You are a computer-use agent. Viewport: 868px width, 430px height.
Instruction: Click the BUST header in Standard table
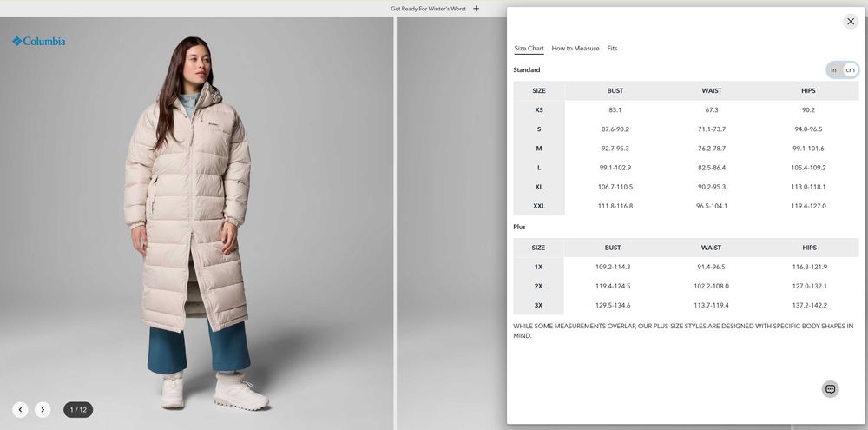point(615,91)
